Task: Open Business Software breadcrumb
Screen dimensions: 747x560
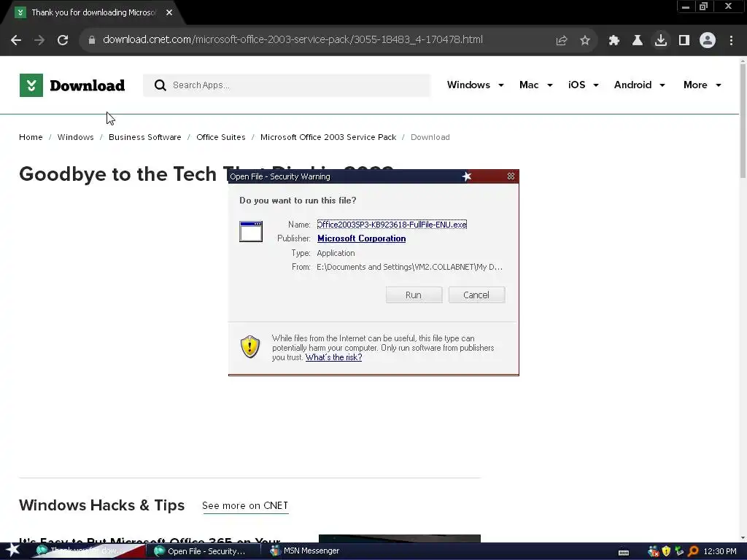Action: click(145, 137)
